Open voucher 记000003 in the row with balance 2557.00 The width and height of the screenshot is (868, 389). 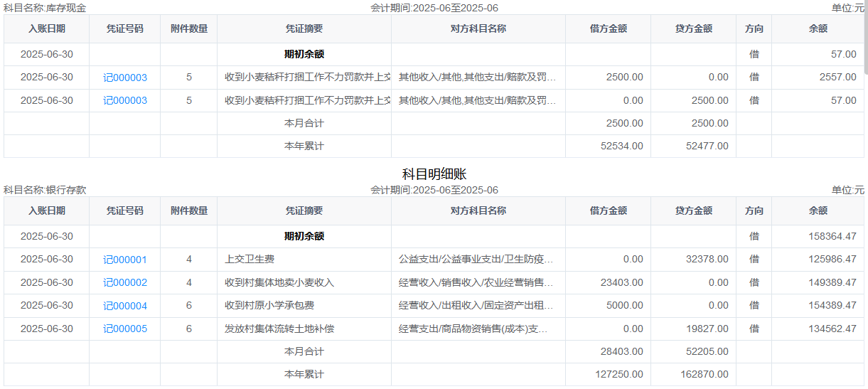point(124,78)
